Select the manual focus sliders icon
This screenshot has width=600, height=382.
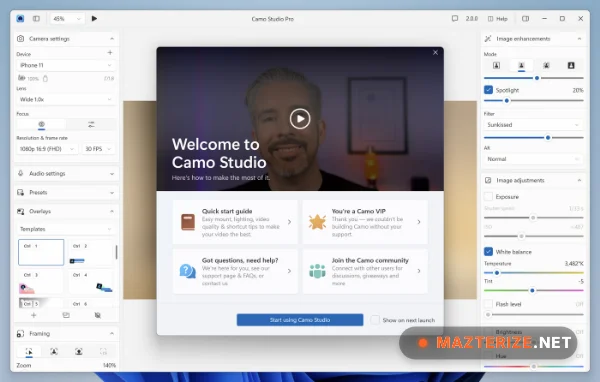91,124
